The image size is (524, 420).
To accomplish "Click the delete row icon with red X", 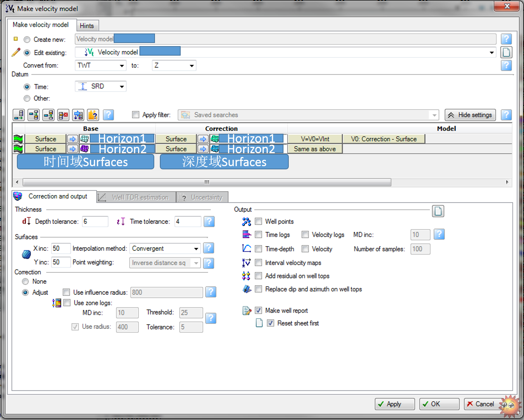I will tap(63, 115).
